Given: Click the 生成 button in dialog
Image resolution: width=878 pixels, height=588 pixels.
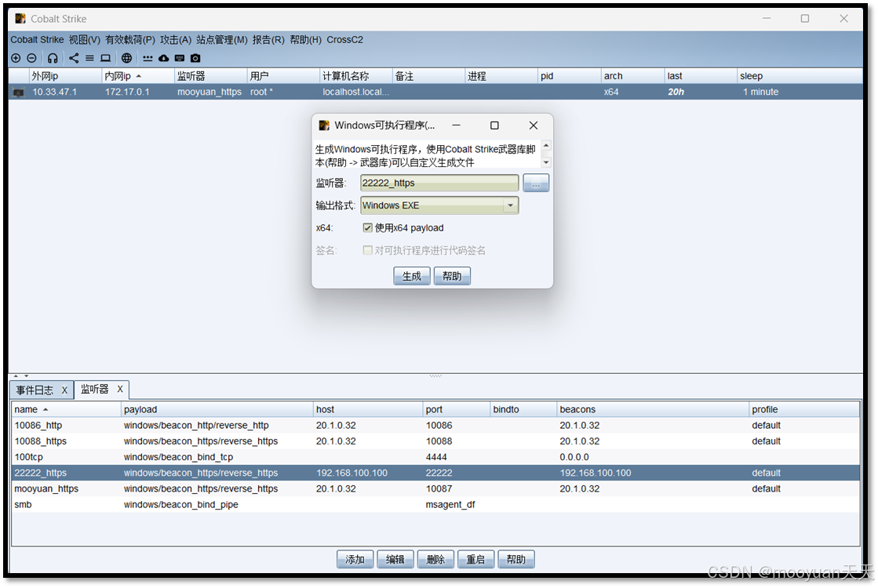Looking at the screenshot, I should [412, 276].
